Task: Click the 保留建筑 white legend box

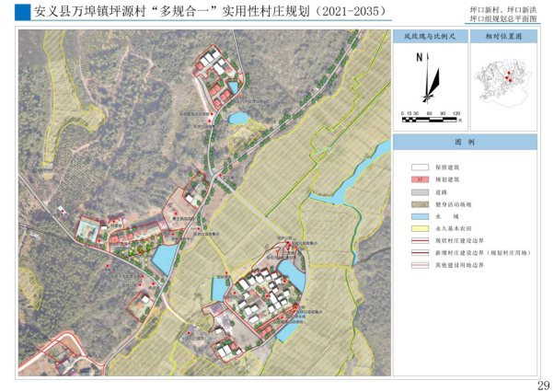Action: pos(419,168)
